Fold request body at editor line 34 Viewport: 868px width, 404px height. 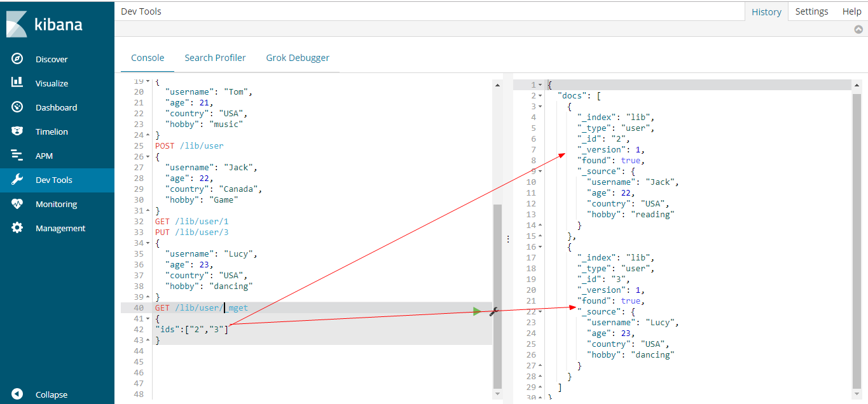click(x=148, y=243)
